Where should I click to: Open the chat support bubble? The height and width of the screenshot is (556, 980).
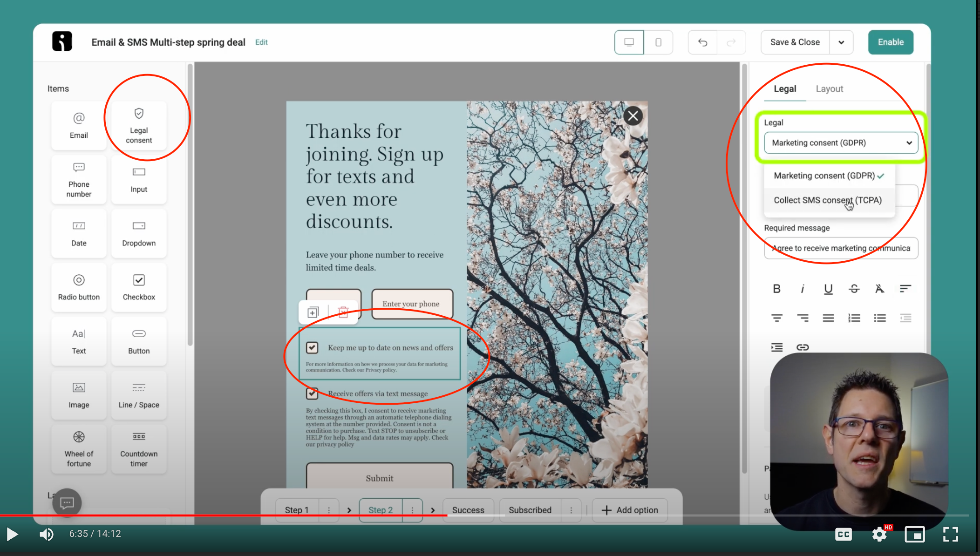point(67,502)
